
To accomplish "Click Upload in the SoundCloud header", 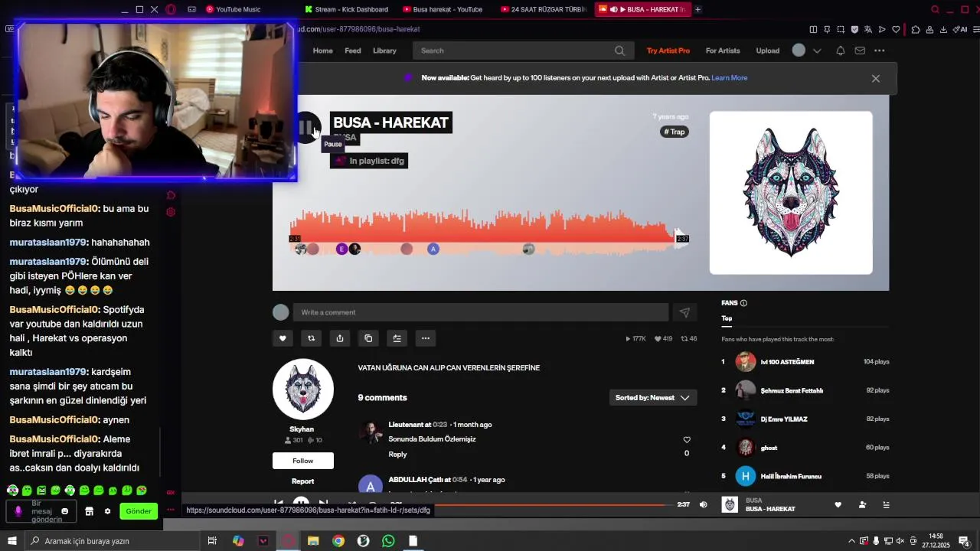I will coord(768,51).
